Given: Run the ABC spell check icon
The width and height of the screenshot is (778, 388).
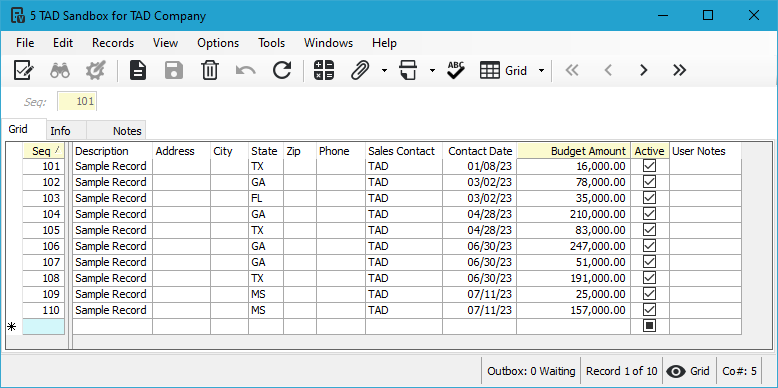Looking at the screenshot, I should click(455, 70).
